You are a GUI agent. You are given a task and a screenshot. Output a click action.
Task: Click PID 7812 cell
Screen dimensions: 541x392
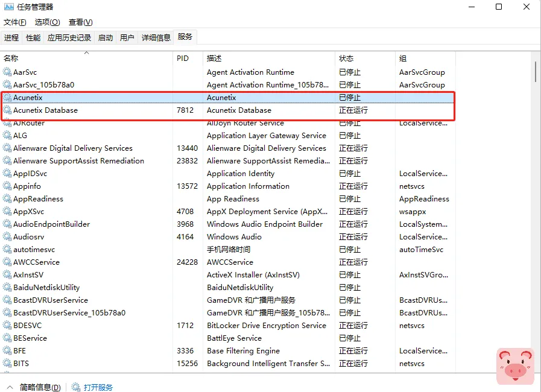(185, 110)
